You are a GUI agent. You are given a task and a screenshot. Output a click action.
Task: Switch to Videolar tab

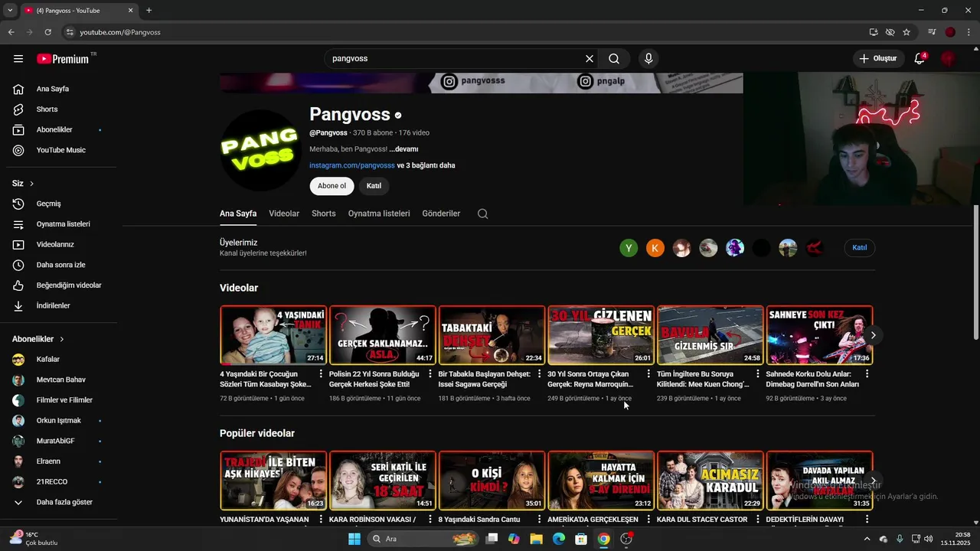tap(284, 214)
